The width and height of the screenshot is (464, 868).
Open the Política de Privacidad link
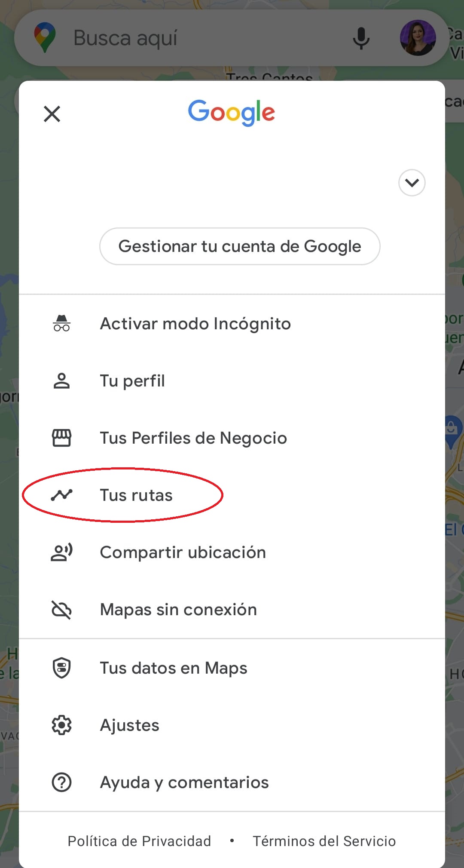[x=139, y=841]
